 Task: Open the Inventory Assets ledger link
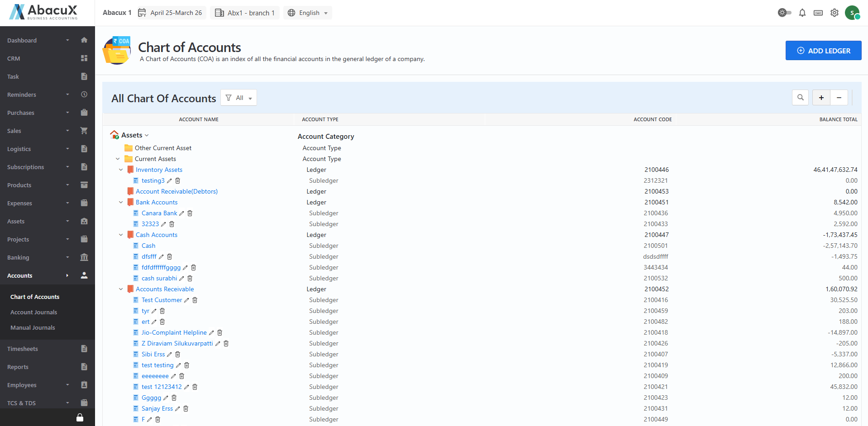tap(159, 170)
